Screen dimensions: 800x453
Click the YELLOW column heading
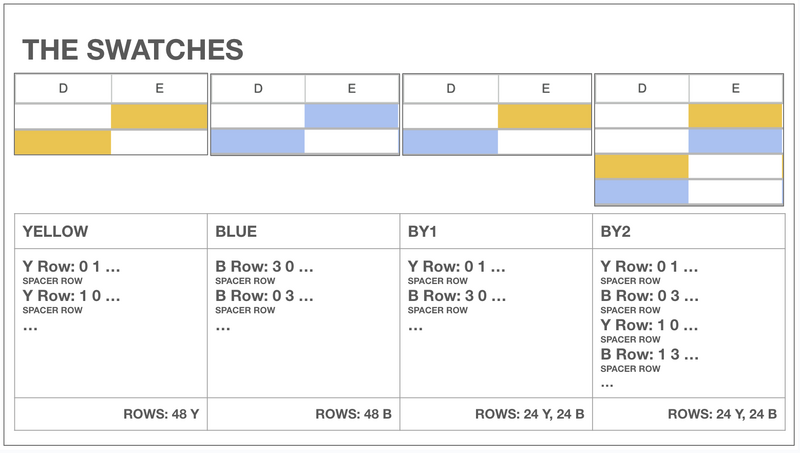pyautogui.click(x=55, y=232)
